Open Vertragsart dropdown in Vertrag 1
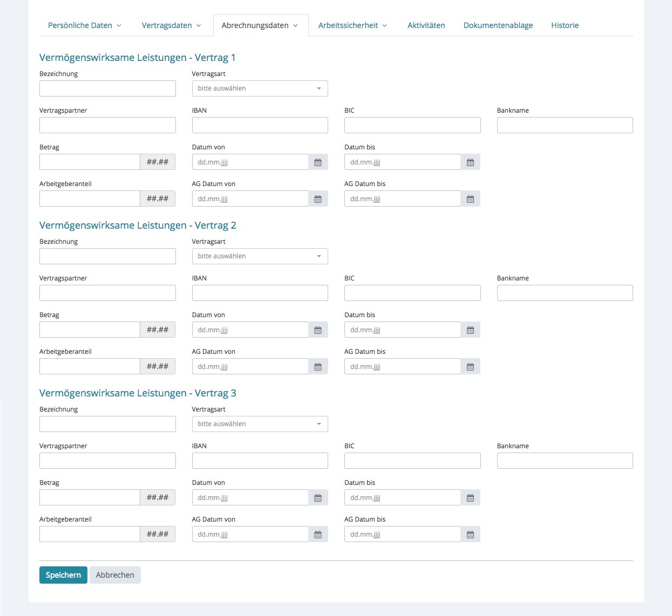Screen dimensions: 672x616 coord(260,88)
